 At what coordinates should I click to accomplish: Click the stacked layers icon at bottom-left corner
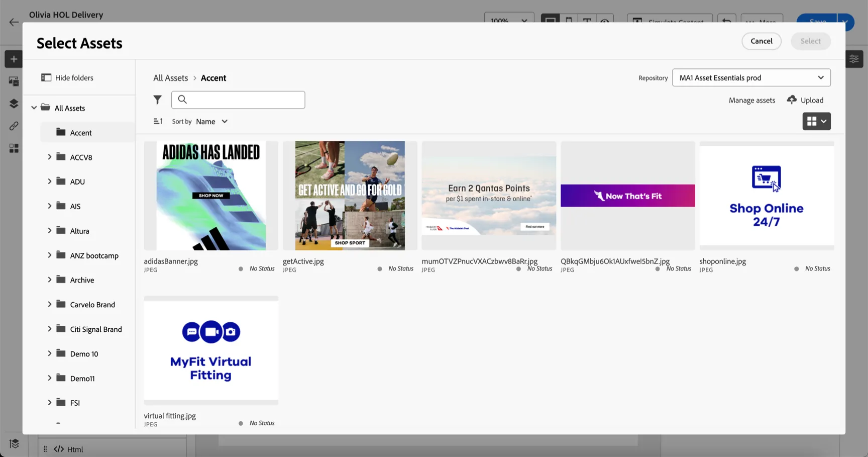tap(14, 443)
